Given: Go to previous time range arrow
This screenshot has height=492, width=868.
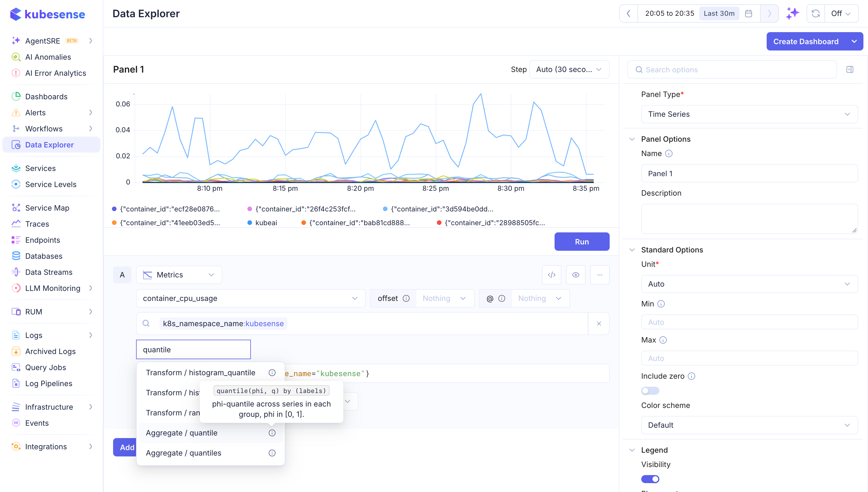Looking at the screenshot, I should coord(628,13).
